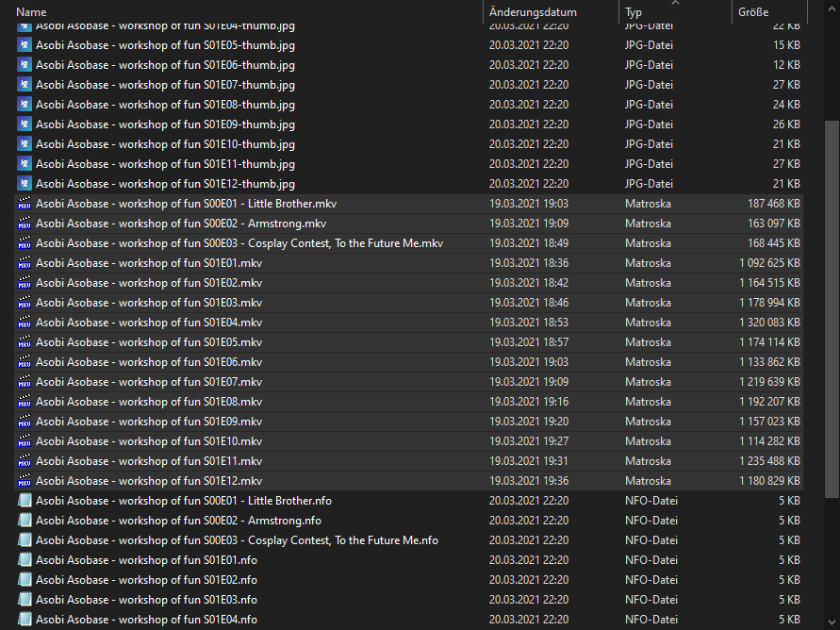840x630 pixels.
Task: Select file name S00E02 - Armstrong.mkv
Action: (180, 224)
